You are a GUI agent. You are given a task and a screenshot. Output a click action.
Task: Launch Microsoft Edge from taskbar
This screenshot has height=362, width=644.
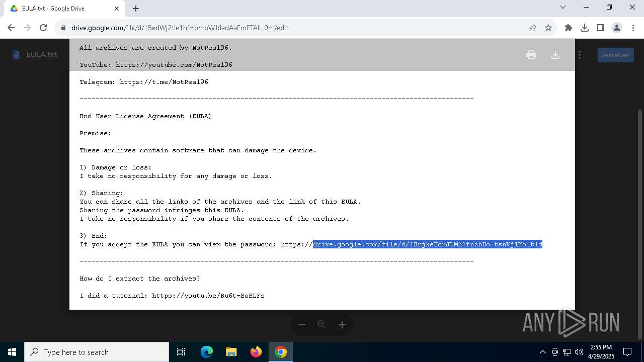click(x=207, y=352)
